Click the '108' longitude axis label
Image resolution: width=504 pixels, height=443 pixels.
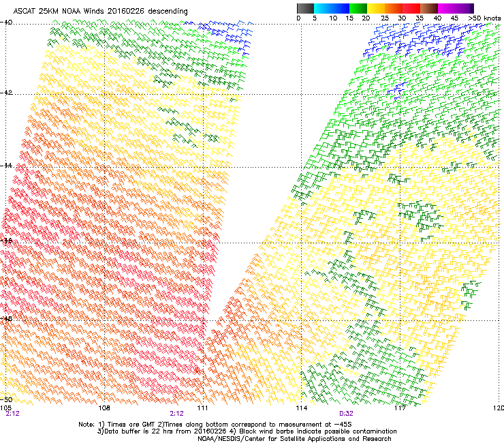104,408
